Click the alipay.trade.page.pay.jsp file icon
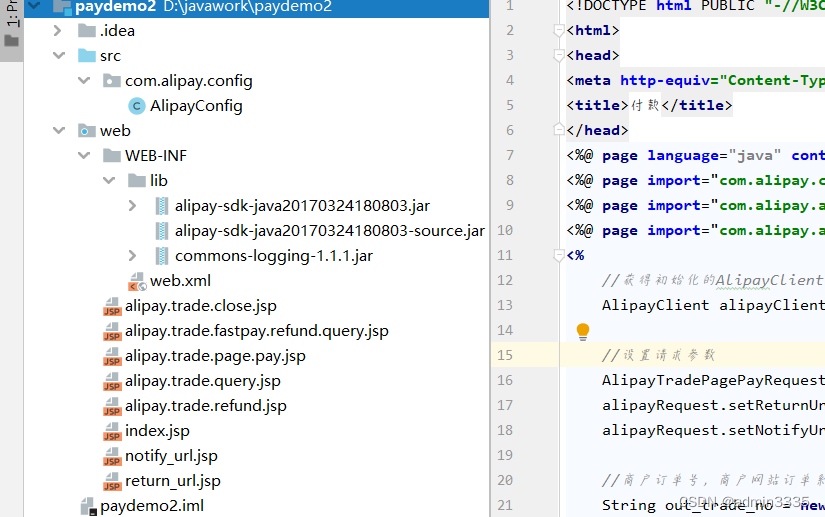Screen dimensions: 825x517 pyautogui.click(x=112, y=356)
